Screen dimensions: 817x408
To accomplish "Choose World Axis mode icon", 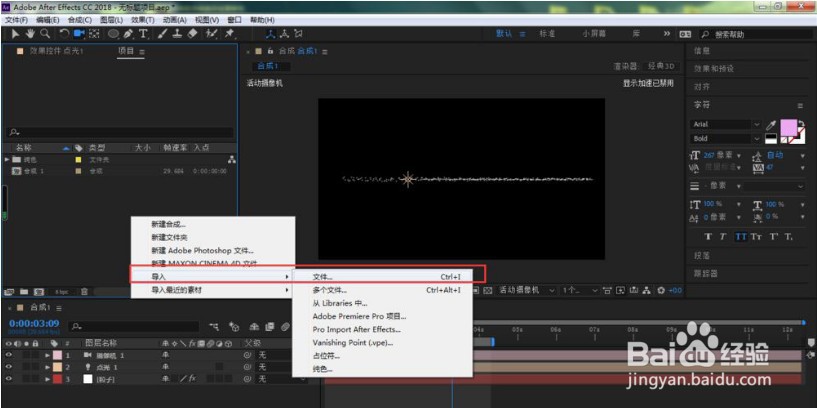I will [x=284, y=34].
